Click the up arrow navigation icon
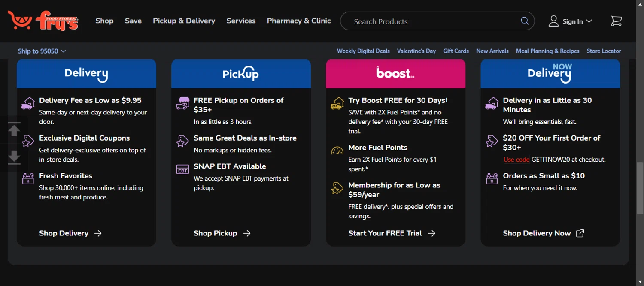The width and height of the screenshot is (644, 286). [14, 129]
